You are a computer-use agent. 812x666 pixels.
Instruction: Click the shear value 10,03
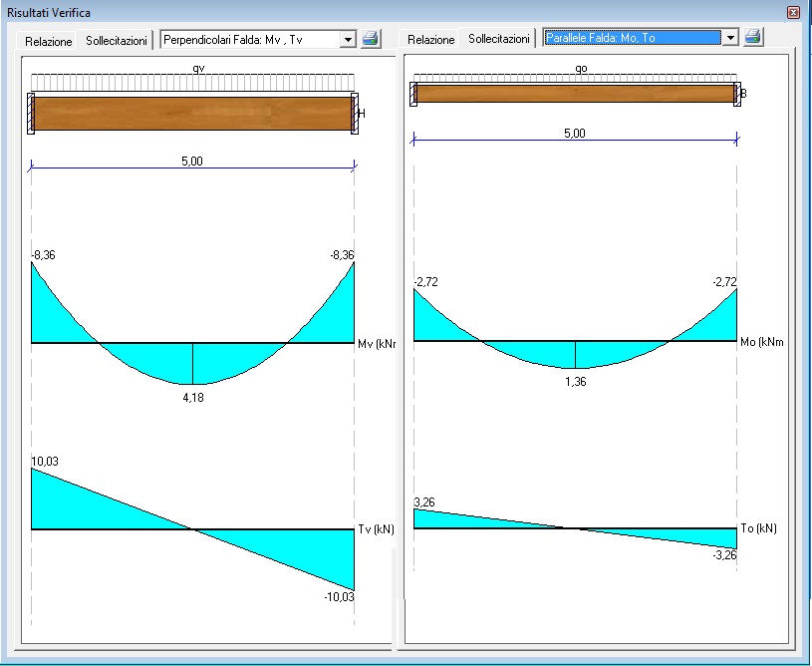(45, 462)
